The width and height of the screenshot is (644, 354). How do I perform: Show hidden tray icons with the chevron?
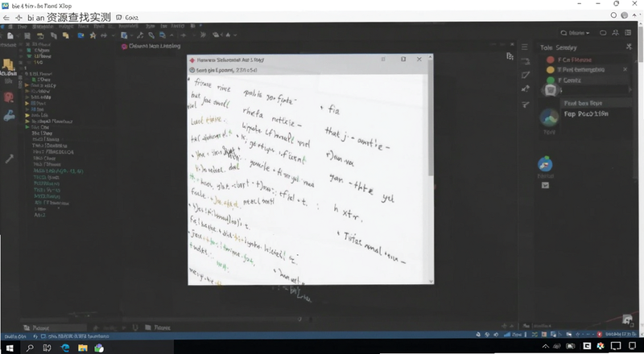(546, 346)
